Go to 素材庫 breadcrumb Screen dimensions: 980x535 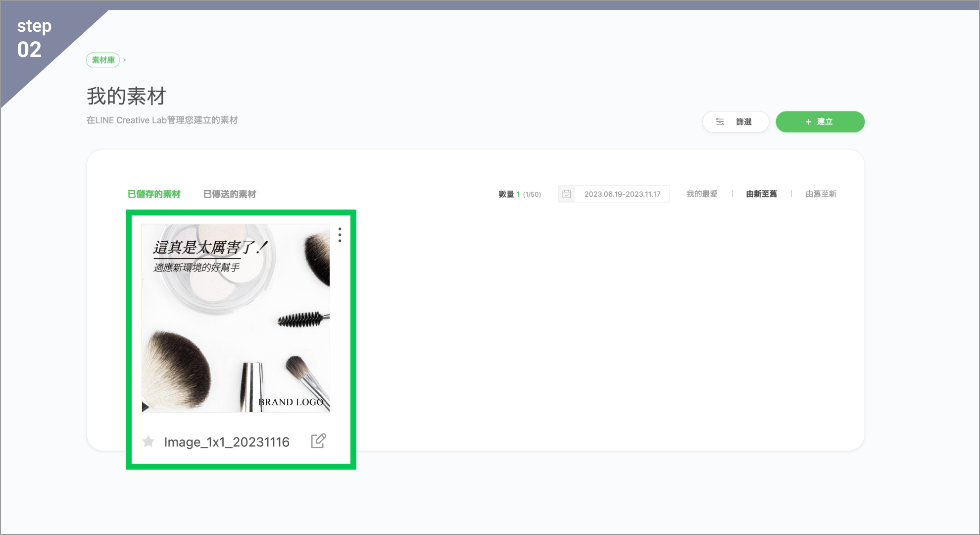tap(103, 60)
